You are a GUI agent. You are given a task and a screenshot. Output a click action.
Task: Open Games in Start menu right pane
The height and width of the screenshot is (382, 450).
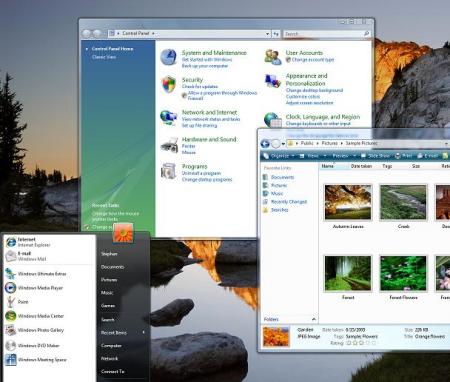tap(108, 306)
